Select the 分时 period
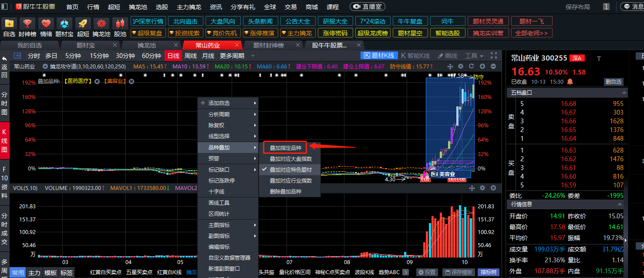This screenshot has width=644, height=278. coord(34,55)
